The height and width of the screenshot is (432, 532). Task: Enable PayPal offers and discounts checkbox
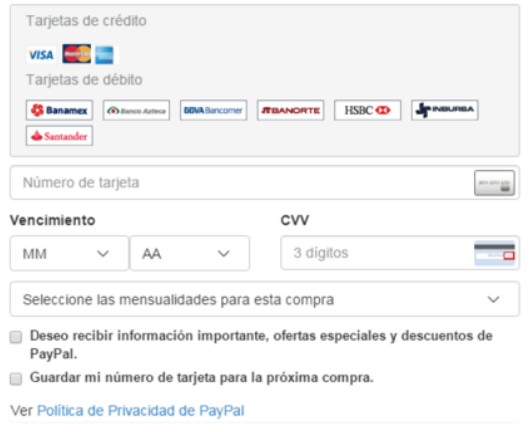point(16,337)
